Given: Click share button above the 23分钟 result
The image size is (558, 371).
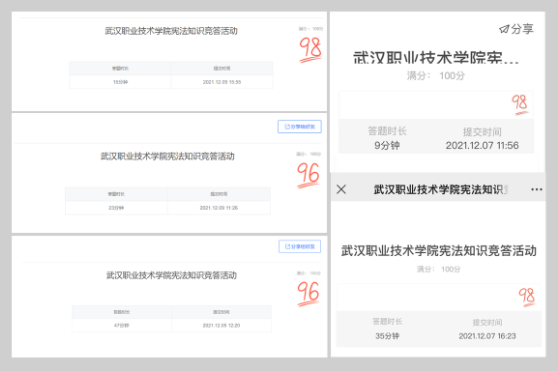Looking at the screenshot, I should coord(300,127).
